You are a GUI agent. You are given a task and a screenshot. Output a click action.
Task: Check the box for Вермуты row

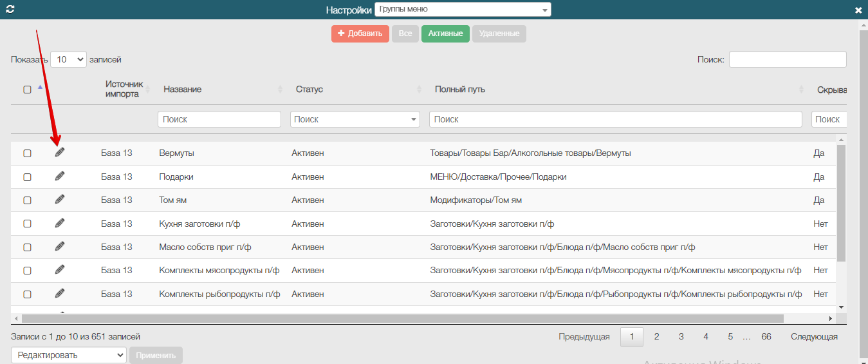pos(27,153)
